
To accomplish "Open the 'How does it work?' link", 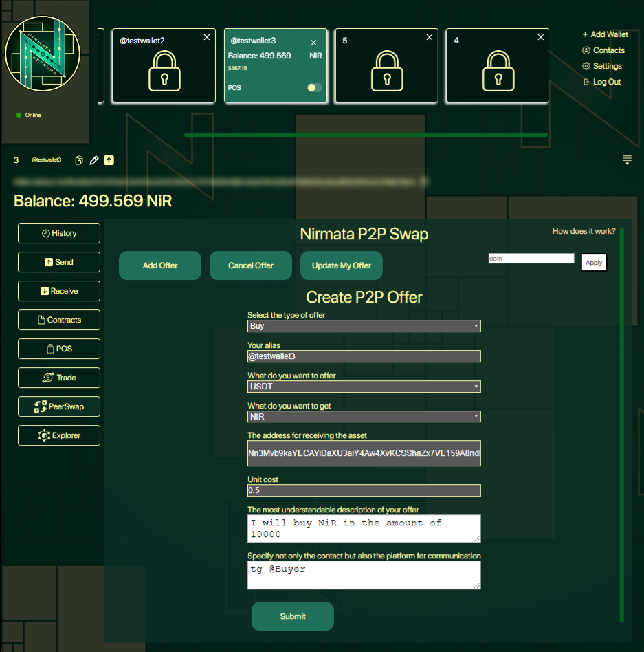I will click(x=584, y=231).
